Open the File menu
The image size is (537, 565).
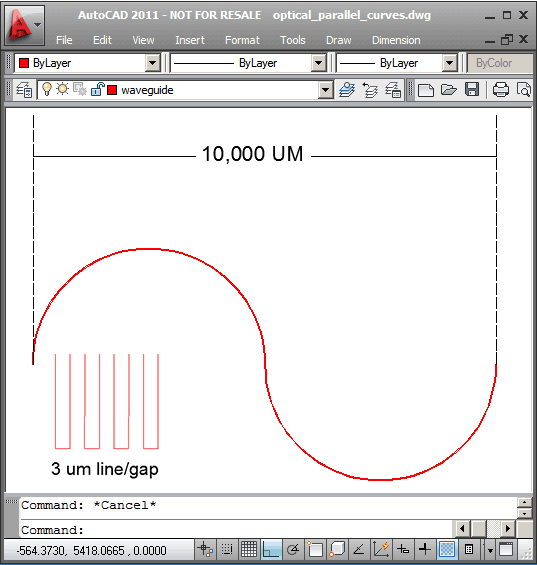tap(64, 40)
